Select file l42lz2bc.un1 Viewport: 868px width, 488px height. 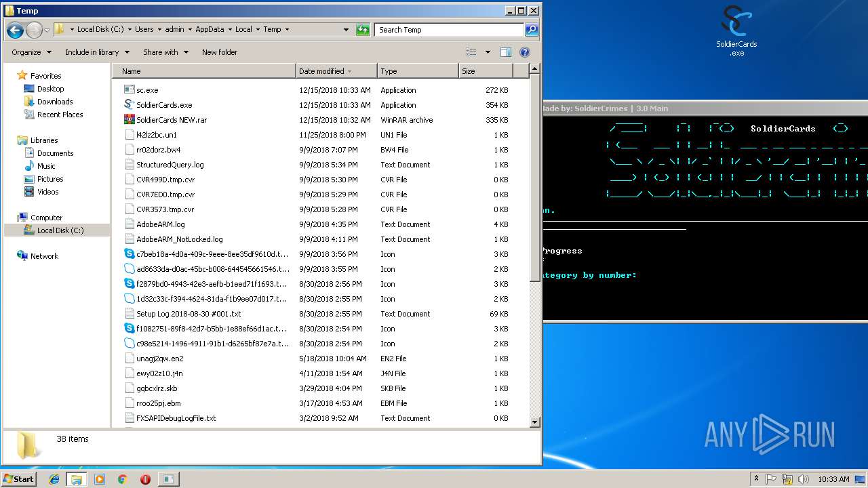coord(157,135)
